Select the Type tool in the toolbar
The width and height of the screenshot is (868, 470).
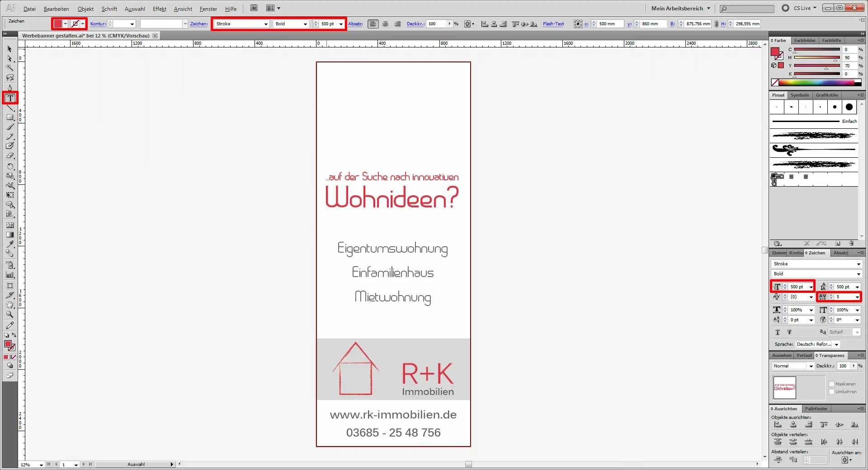coord(10,98)
